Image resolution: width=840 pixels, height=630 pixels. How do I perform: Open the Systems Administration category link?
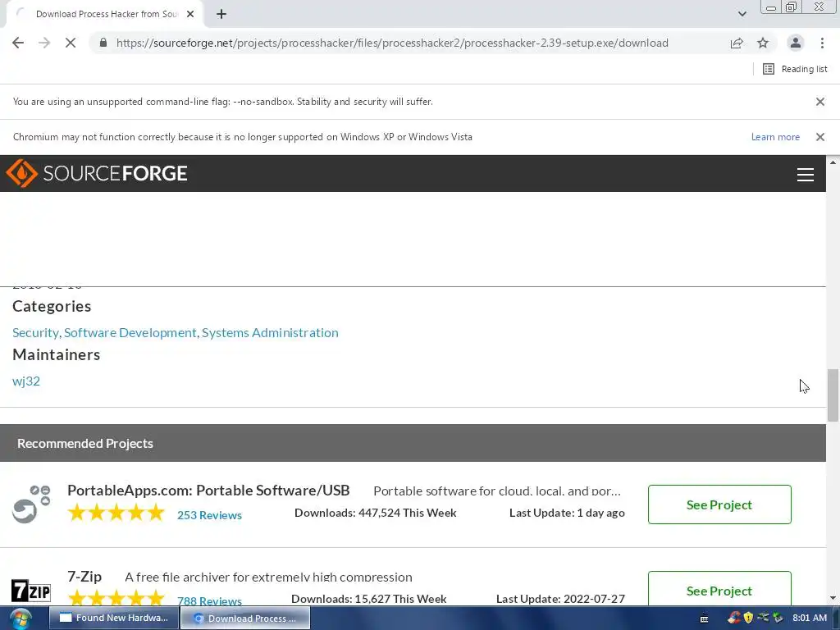click(x=270, y=333)
